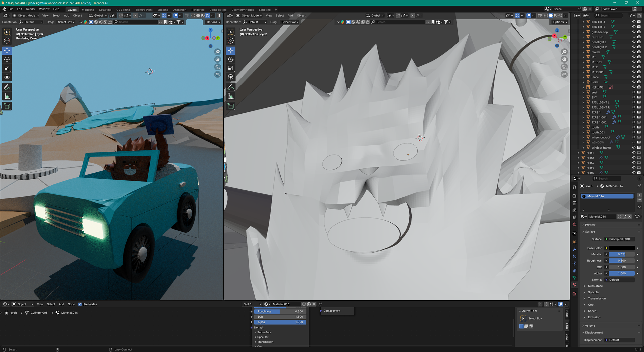Switch to the Shading workspace tab
The image size is (644, 352).
tap(163, 10)
